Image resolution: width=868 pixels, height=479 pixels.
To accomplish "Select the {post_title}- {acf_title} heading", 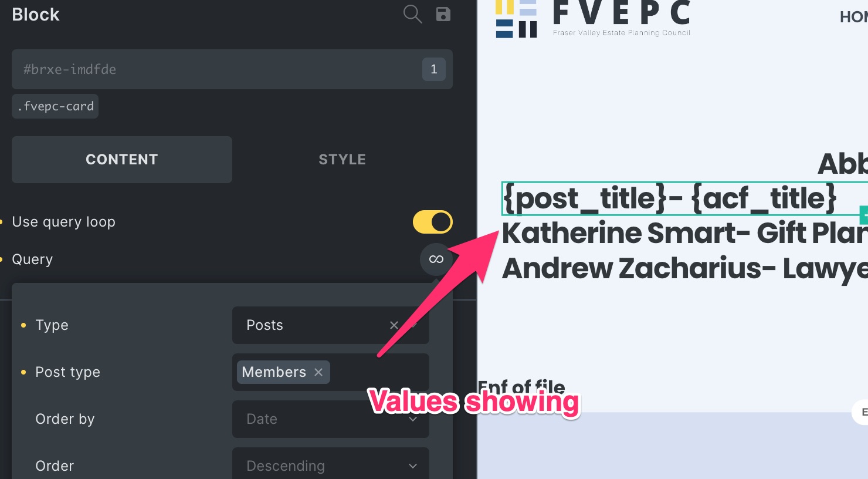I will [670, 198].
